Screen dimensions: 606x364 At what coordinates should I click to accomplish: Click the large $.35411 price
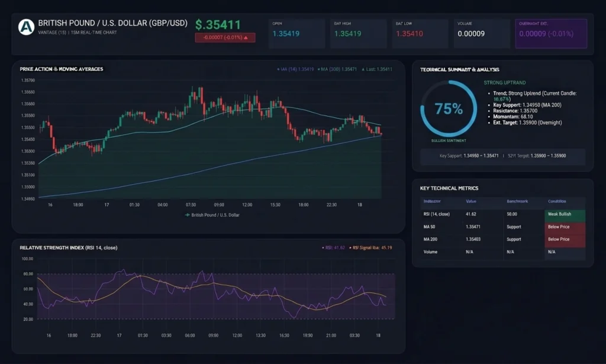click(x=218, y=25)
